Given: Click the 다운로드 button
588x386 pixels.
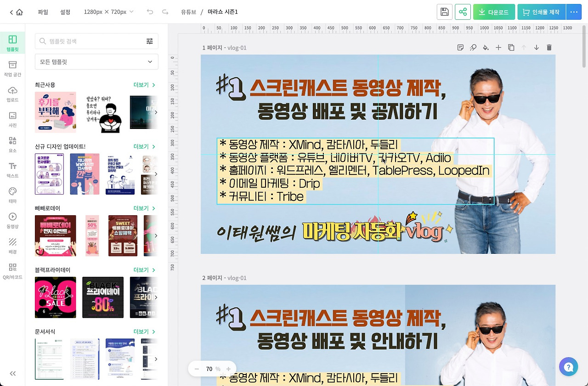Looking at the screenshot, I should pos(494,12).
